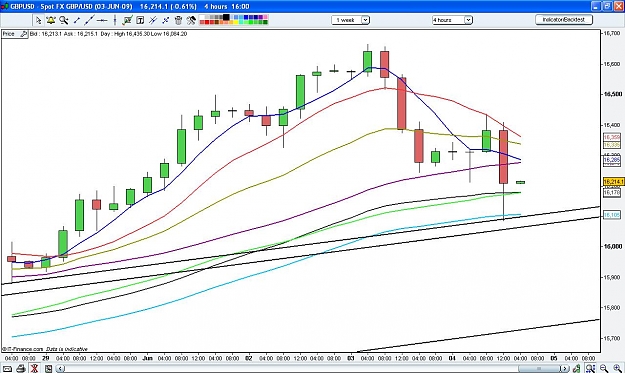Click the 'Jun' date label on time axis
Screen dimensions: 625x373
pos(147,358)
